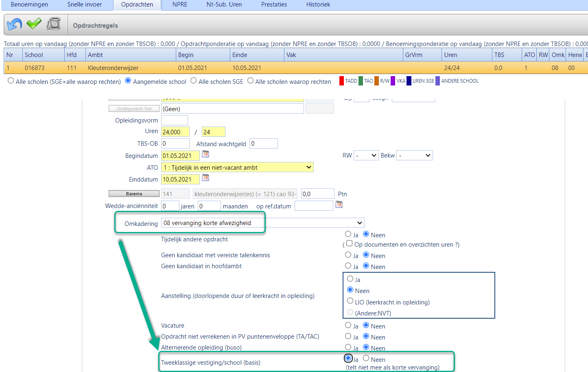Switch to the Snelle invoer tab

pos(85,4)
